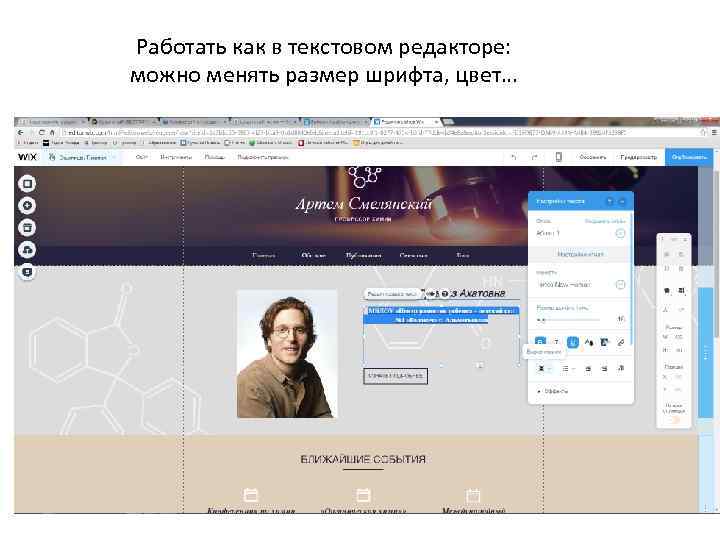Select the highlighted blue text block
720x540 pixels.
441,315
